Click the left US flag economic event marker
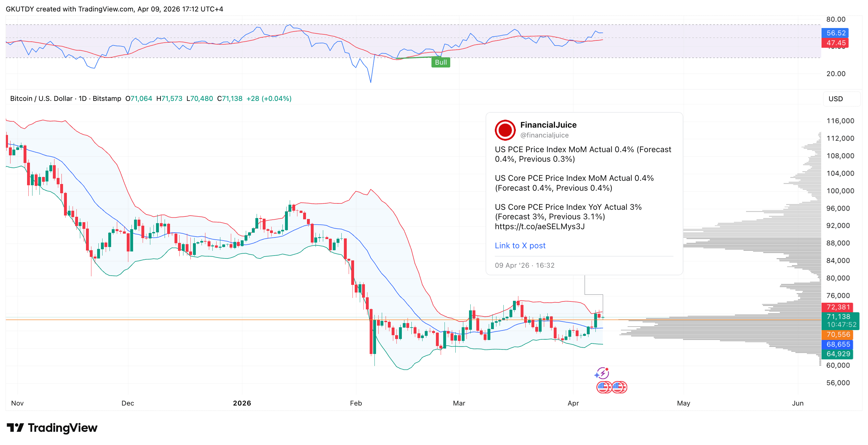Viewport: 868px width, 445px height. pos(603,387)
